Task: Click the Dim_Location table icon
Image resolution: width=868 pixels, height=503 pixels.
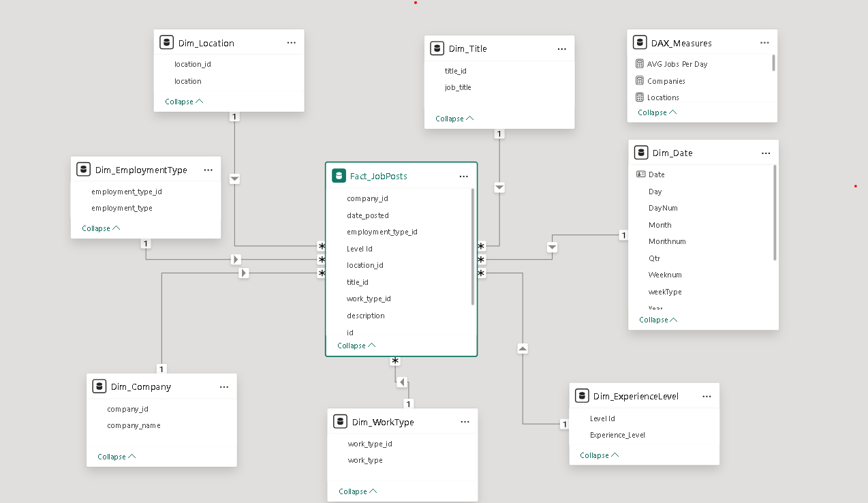Action: pos(166,42)
